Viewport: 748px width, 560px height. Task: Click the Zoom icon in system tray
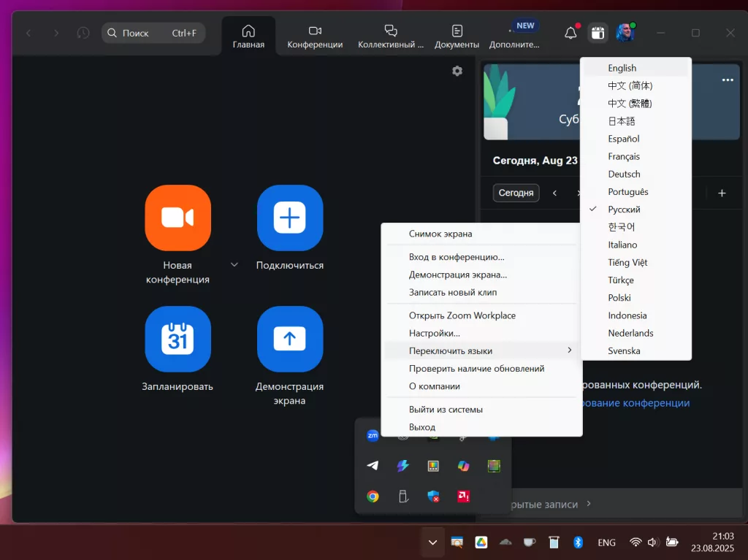click(x=373, y=435)
